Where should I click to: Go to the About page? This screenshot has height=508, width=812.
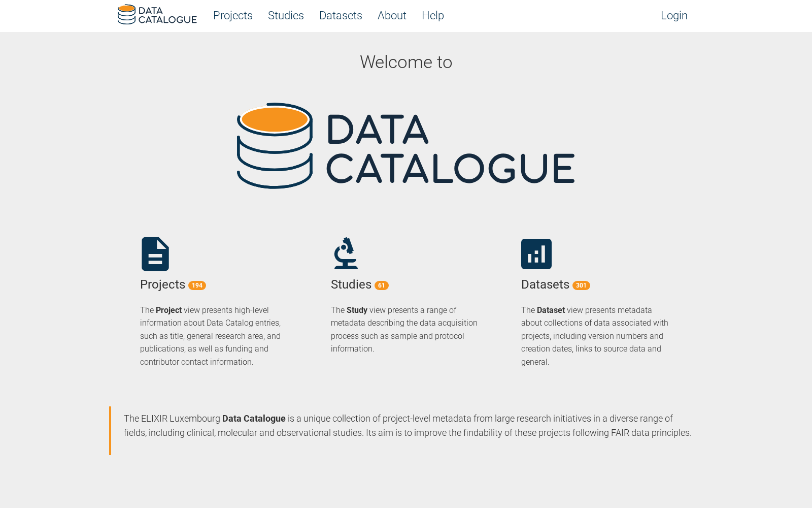(392, 16)
